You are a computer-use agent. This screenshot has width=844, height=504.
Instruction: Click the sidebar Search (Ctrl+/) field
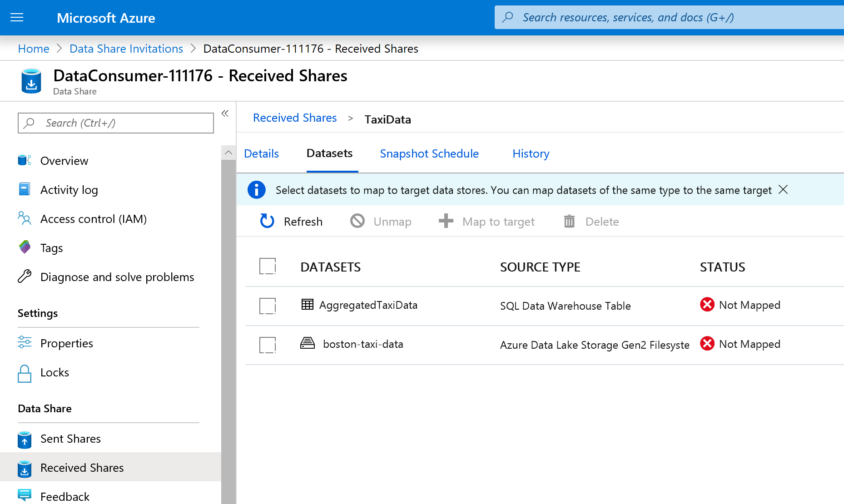pos(116,123)
